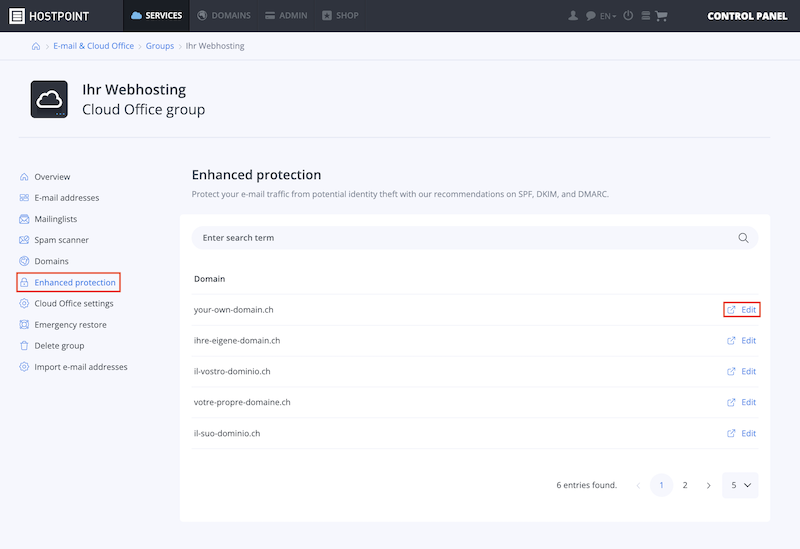800x549 pixels.
Task: Edit ihre-eigene-domain.ch
Action: coord(741,340)
